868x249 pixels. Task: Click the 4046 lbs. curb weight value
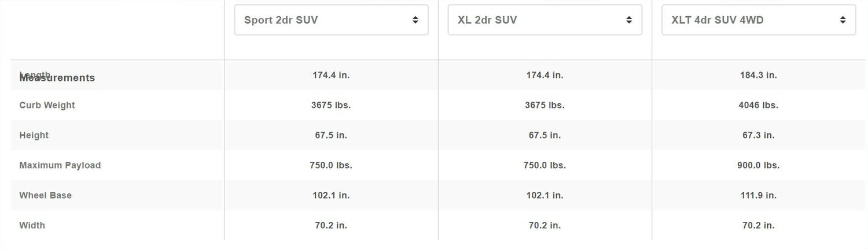pos(758,105)
